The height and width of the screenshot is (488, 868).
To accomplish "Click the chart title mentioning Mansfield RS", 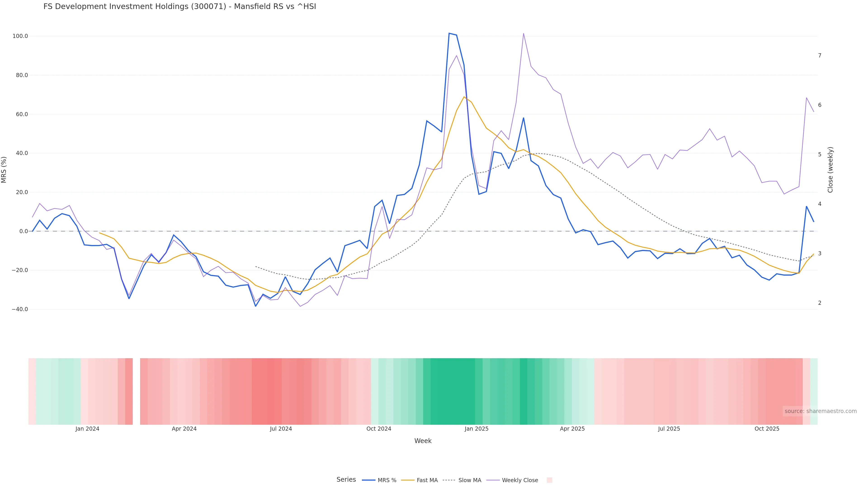I will coord(180,7).
